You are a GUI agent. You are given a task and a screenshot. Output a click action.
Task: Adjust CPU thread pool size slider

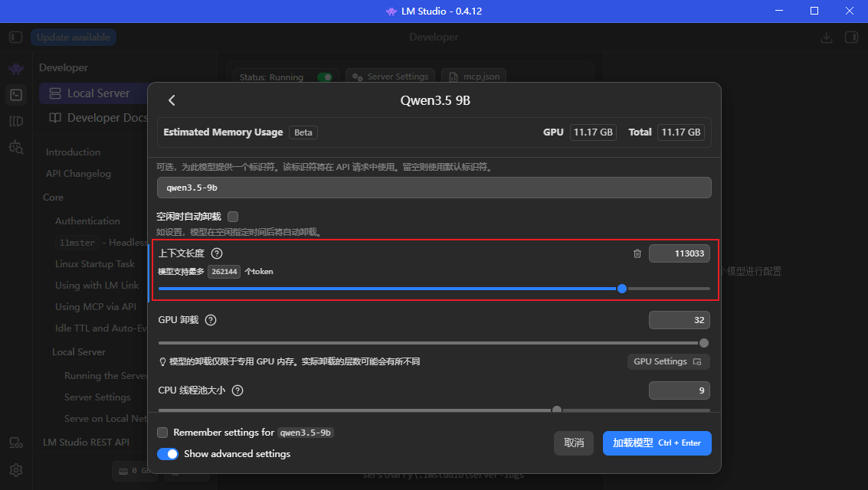557,410
